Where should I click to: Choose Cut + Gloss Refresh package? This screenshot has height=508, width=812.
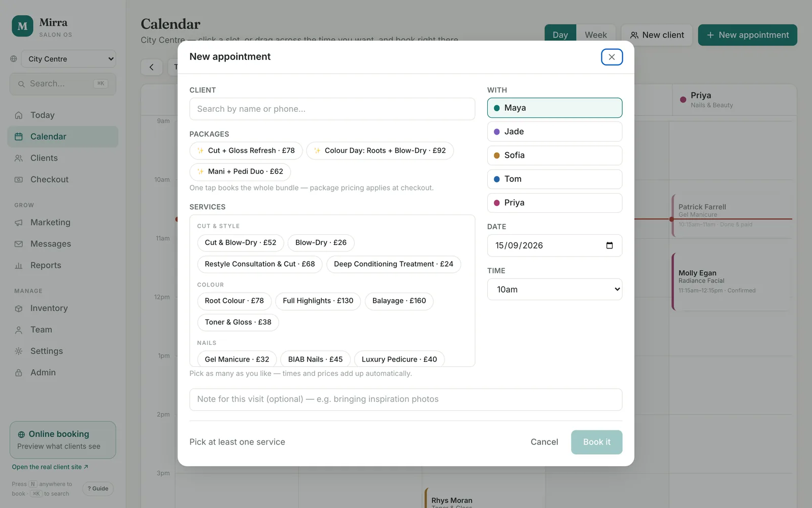246,150
